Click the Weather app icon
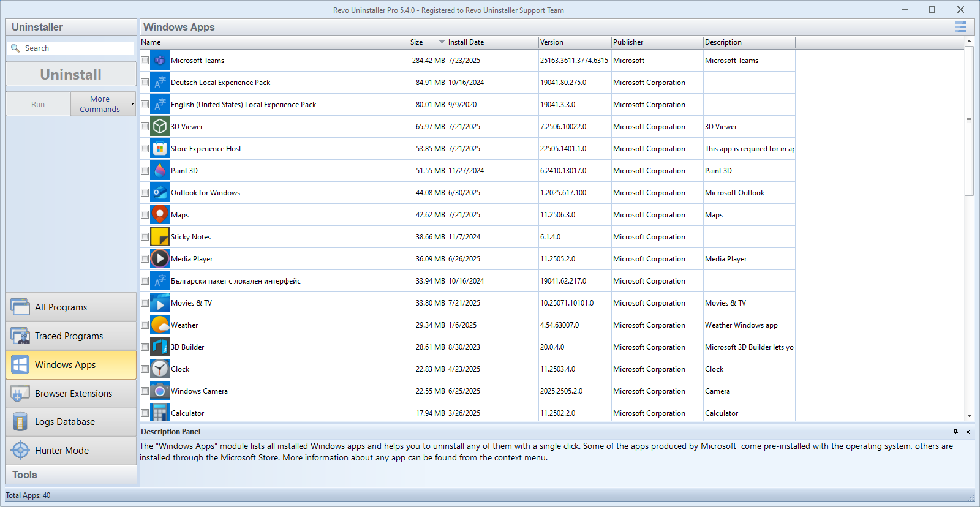980x507 pixels. coord(160,325)
